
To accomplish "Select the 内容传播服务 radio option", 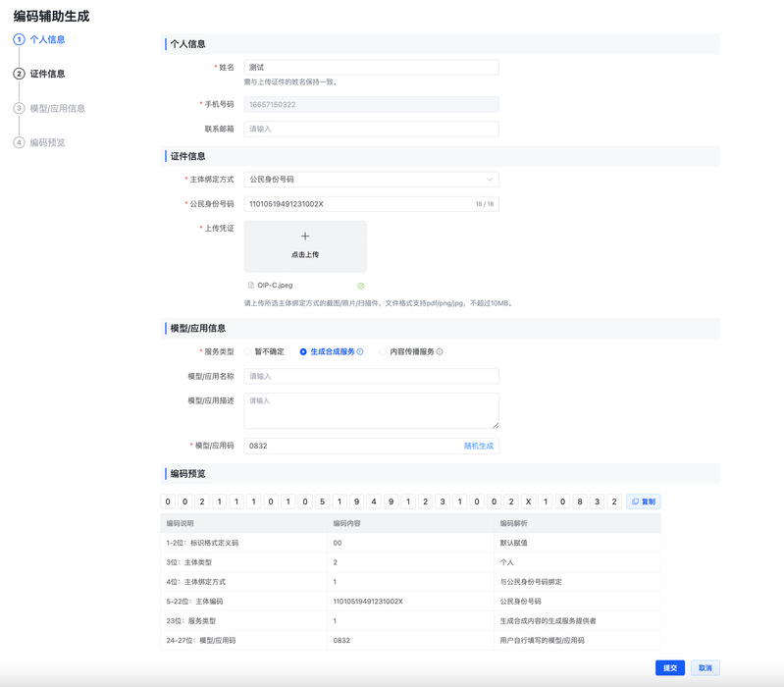I will coord(383,351).
